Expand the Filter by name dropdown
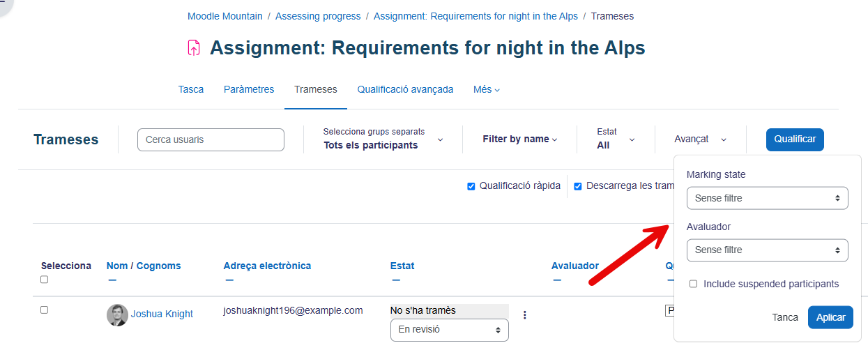This screenshot has width=868, height=350. click(519, 139)
